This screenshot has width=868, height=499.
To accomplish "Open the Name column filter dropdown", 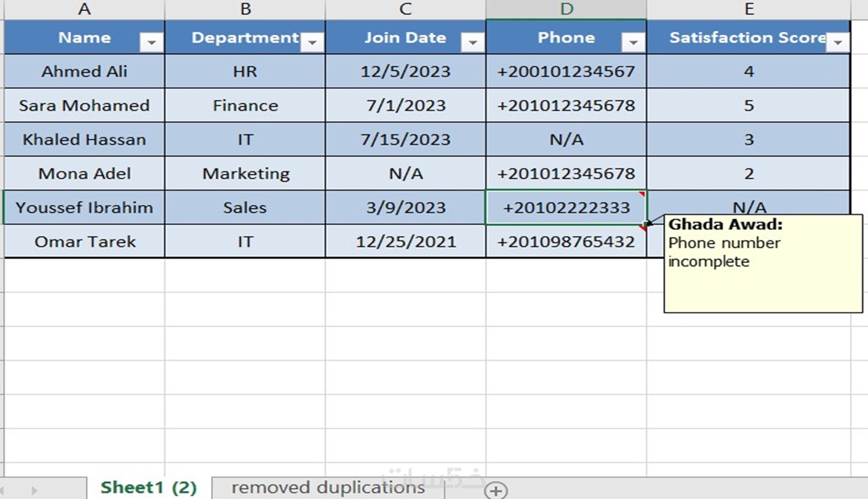I will (151, 43).
